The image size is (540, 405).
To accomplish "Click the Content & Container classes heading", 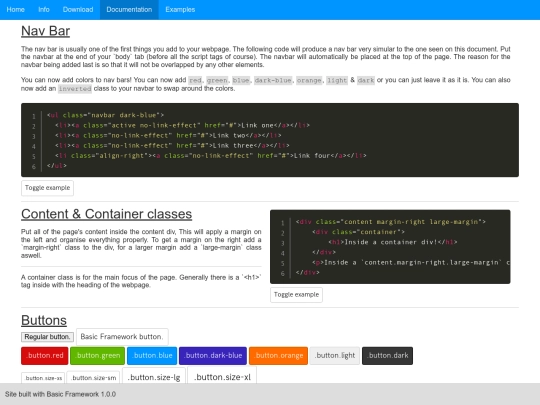I will (x=106, y=214).
